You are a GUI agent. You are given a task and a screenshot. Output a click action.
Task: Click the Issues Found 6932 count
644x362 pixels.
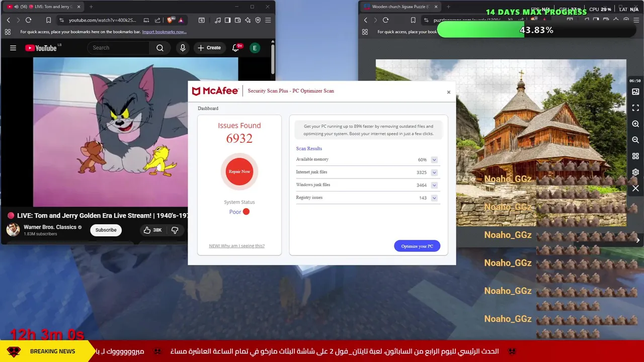(239, 139)
